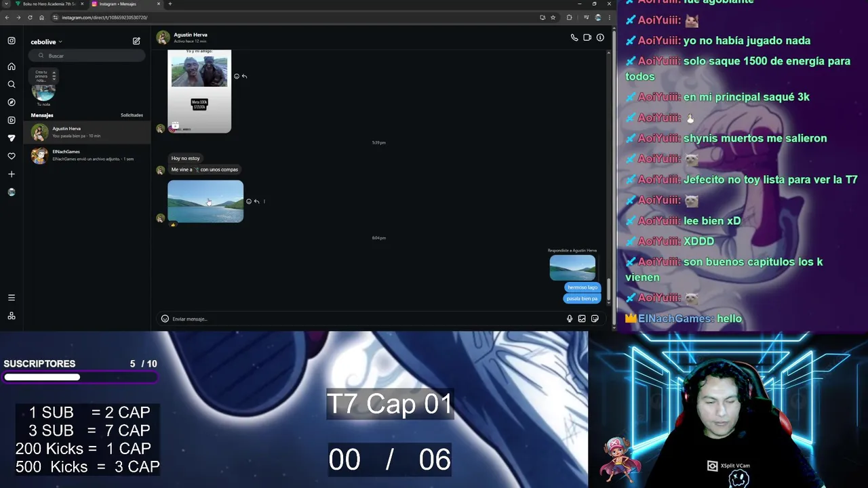Open the received lake photo

coord(205,201)
